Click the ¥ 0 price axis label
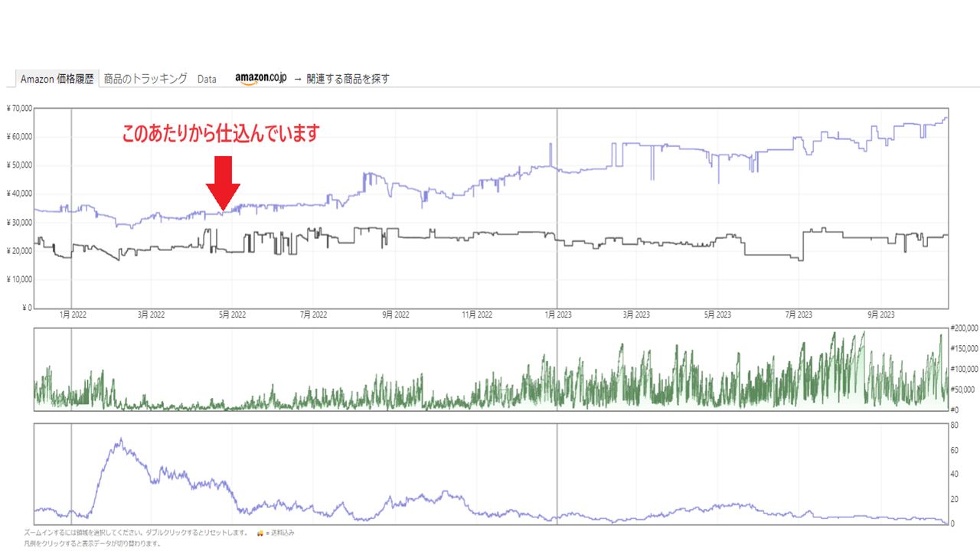The image size is (980, 551). (27, 308)
